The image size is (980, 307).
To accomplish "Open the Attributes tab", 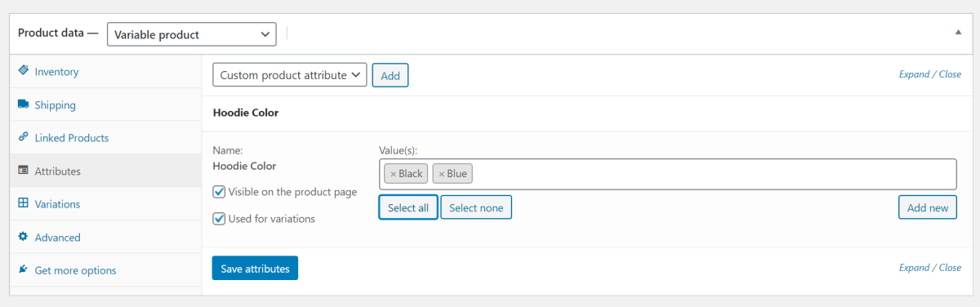I will click(105, 171).
